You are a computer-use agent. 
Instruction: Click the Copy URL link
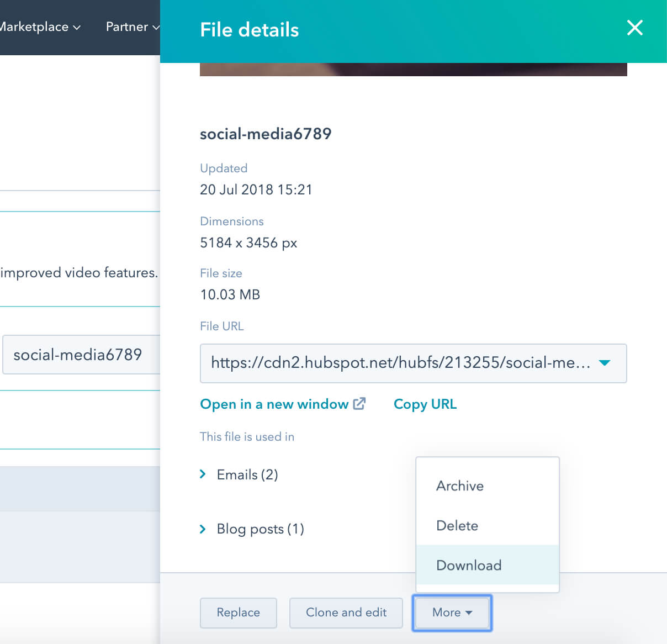(425, 404)
